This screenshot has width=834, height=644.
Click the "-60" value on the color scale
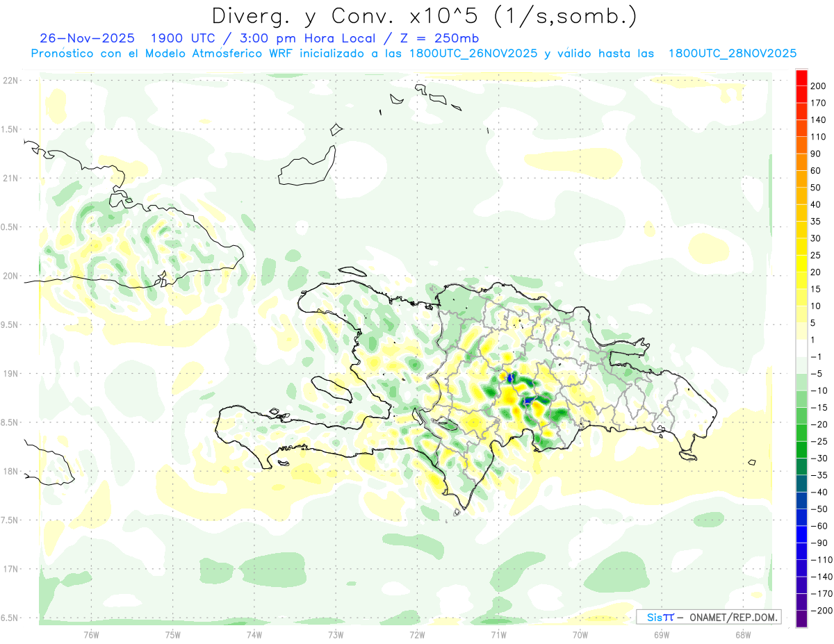[x=821, y=526]
